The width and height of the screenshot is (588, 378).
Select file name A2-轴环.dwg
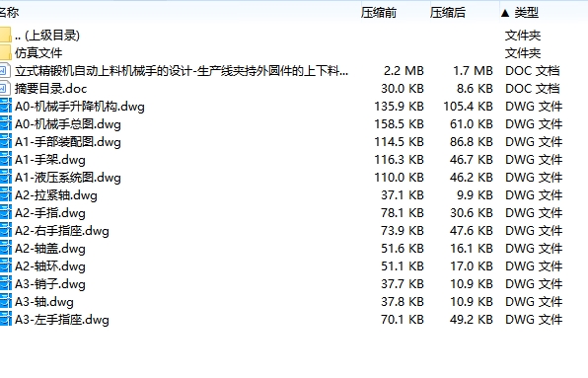[50, 266]
